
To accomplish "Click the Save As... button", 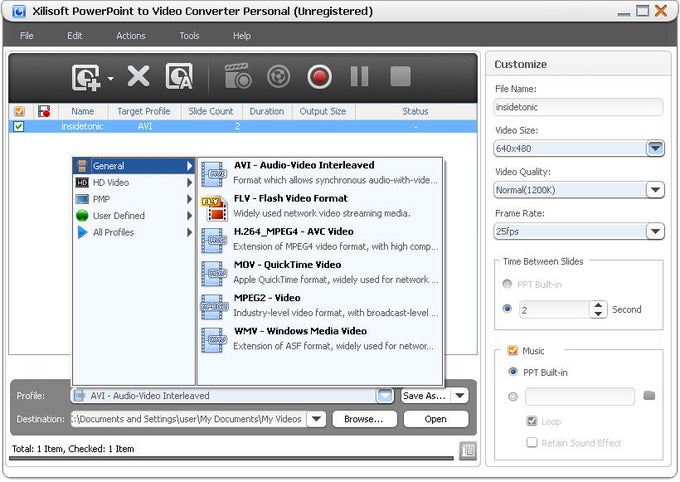I will [425, 396].
